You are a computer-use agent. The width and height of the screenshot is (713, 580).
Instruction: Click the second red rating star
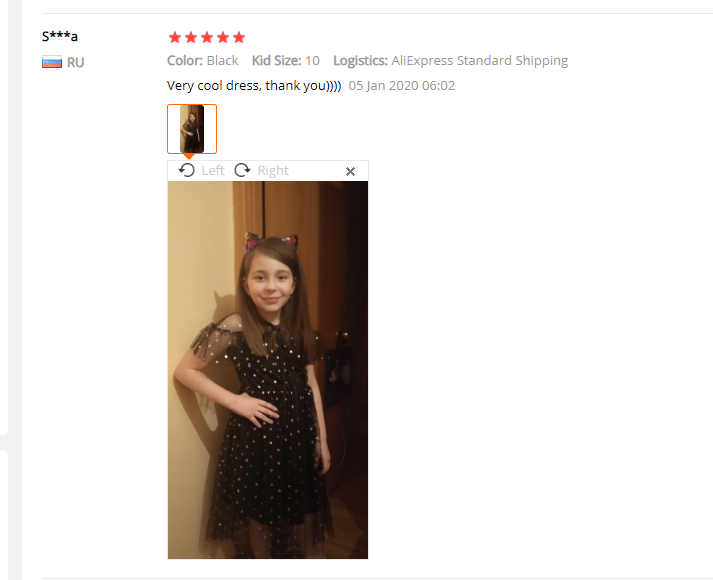(x=191, y=37)
